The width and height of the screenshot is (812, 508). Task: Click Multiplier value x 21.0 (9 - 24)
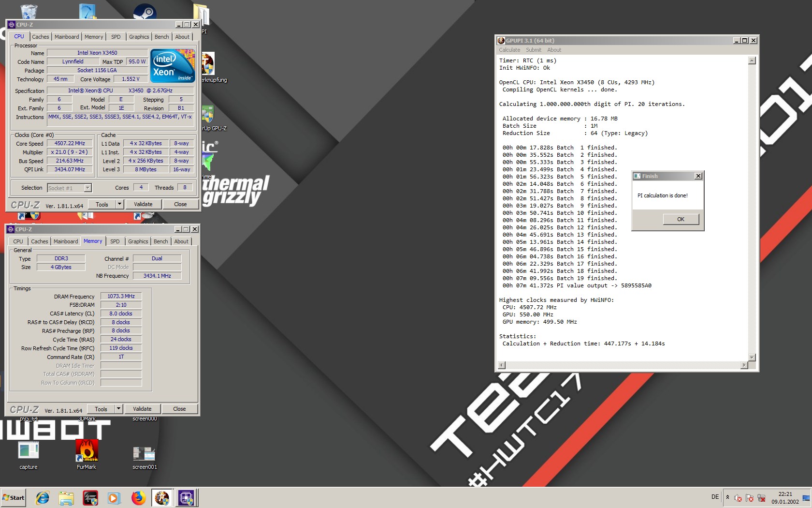tap(70, 152)
